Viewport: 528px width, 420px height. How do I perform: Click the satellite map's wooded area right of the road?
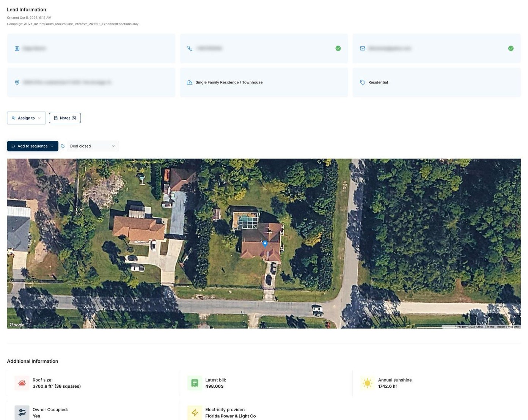[x=440, y=228]
